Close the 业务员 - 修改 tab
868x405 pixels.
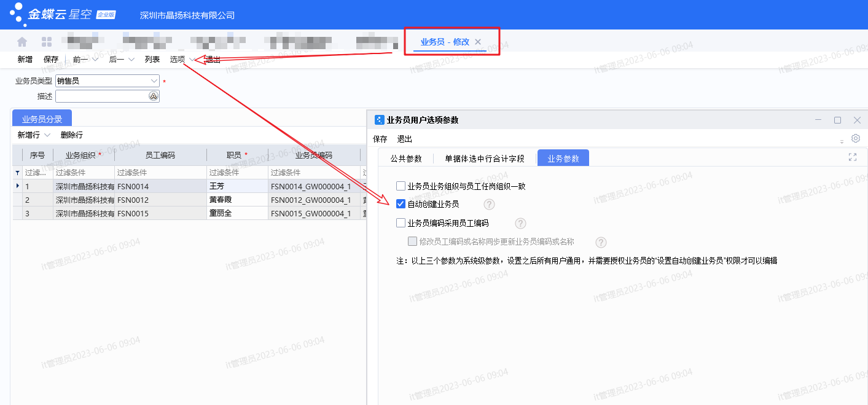point(478,42)
